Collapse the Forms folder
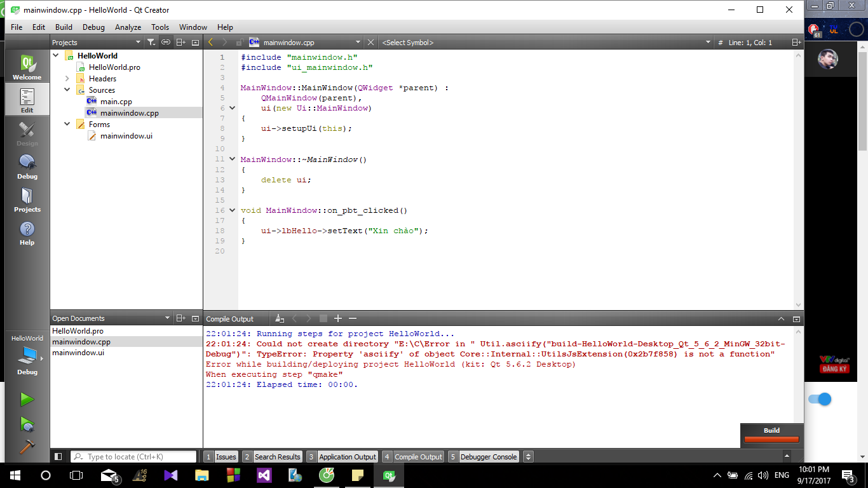Image resolution: width=868 pixels, height=488 pixels. [x=67, y=125]
